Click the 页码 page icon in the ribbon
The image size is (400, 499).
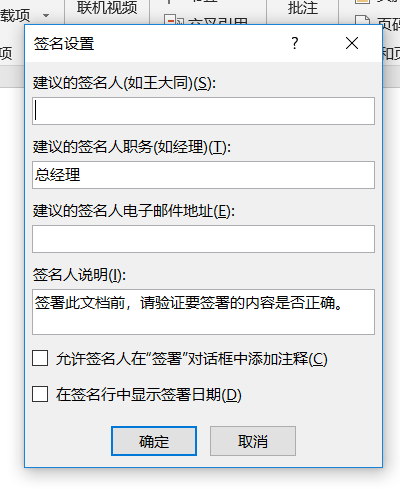pyautogui.click(x=363, y=20)
